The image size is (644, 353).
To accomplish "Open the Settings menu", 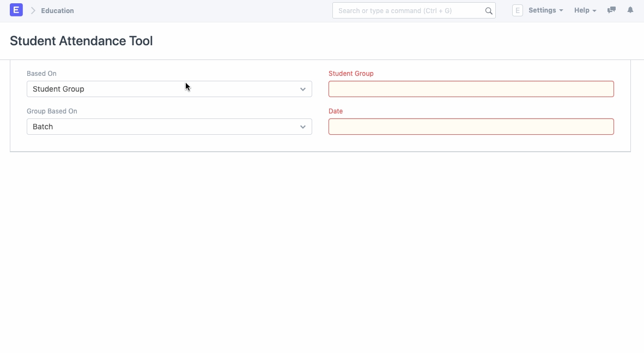I will 545,10.
